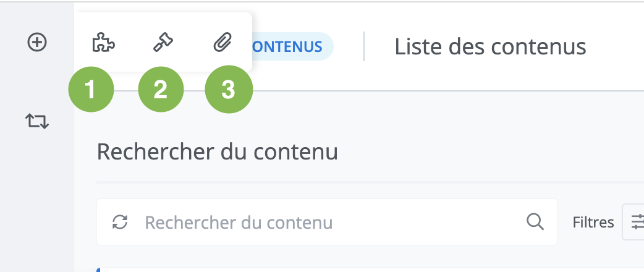Viewport: 644px width, 272px height.
Task: Click the repeat arrows sidebar icon
Action: coord(37,121)
